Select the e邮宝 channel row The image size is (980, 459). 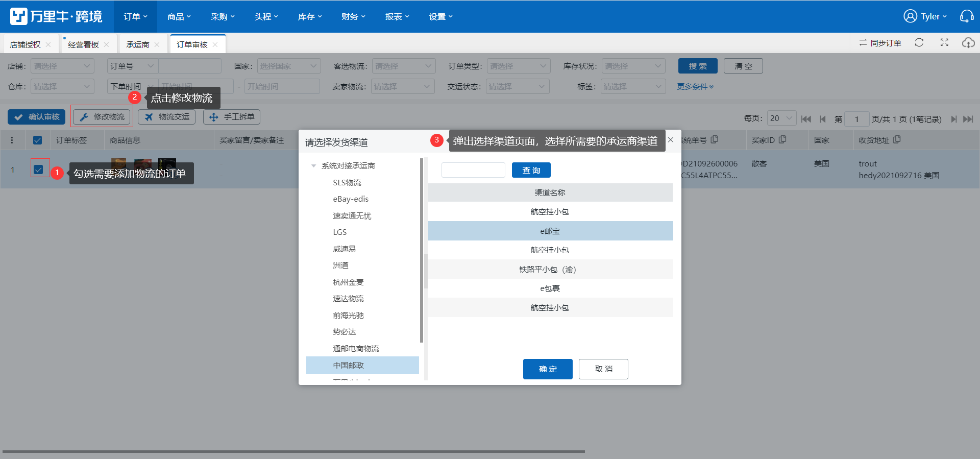550,231
